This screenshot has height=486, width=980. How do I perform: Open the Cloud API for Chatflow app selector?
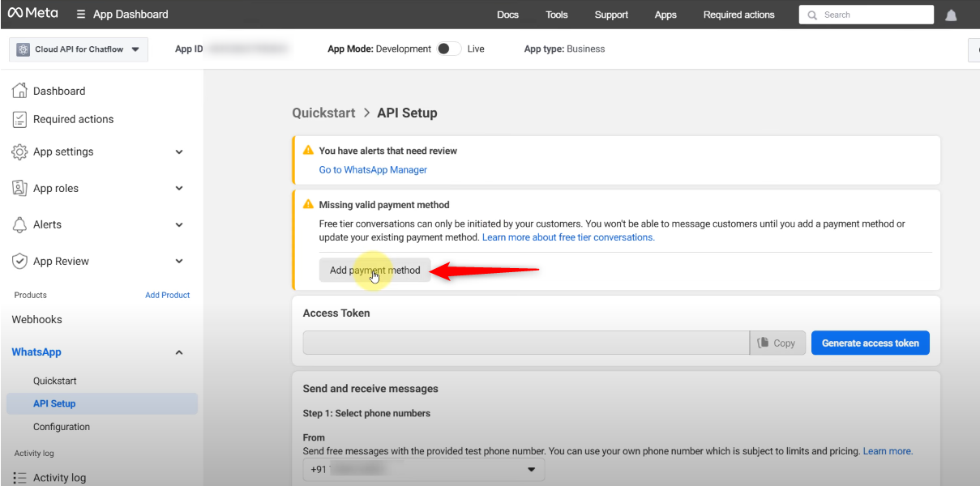[x=78, y=49]
